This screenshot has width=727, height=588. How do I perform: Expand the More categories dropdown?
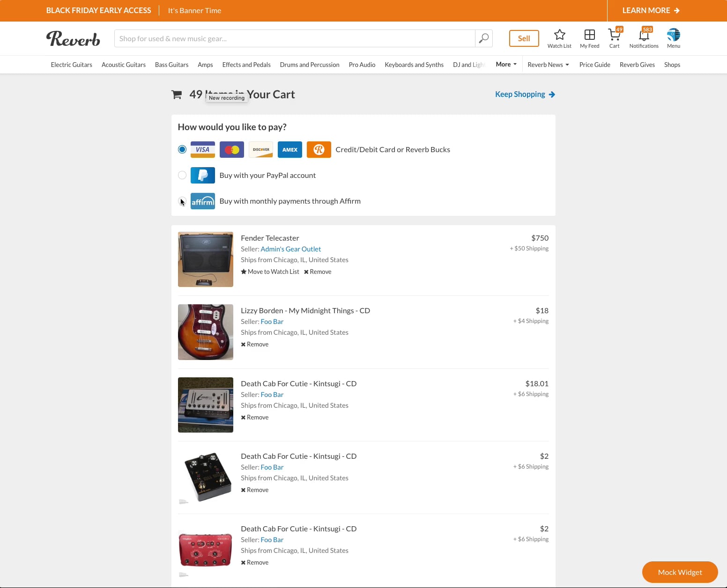[x=506, y=65]
